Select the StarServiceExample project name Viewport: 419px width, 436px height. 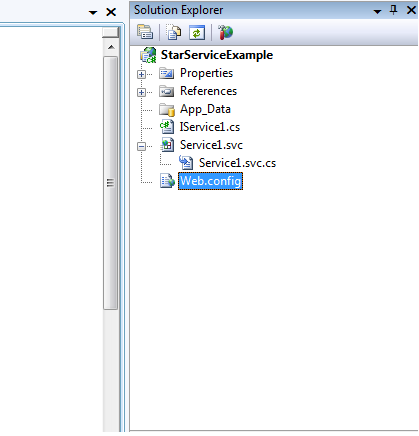click(x=217, y=55)
